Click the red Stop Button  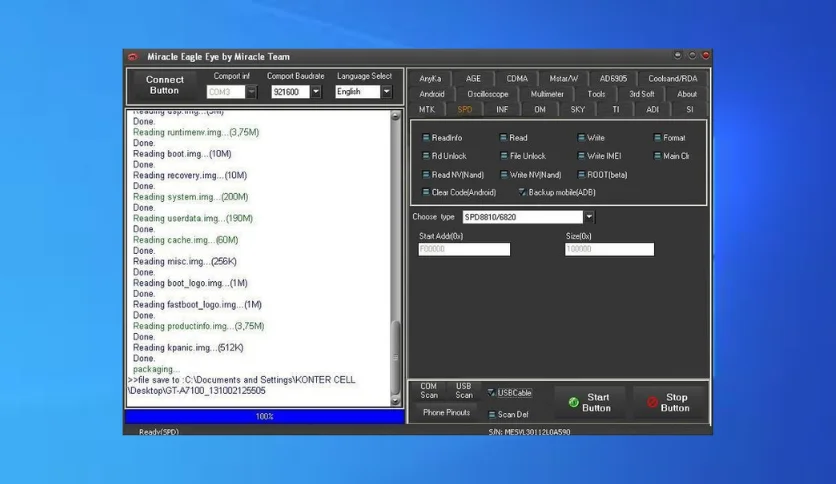(669, 402)
